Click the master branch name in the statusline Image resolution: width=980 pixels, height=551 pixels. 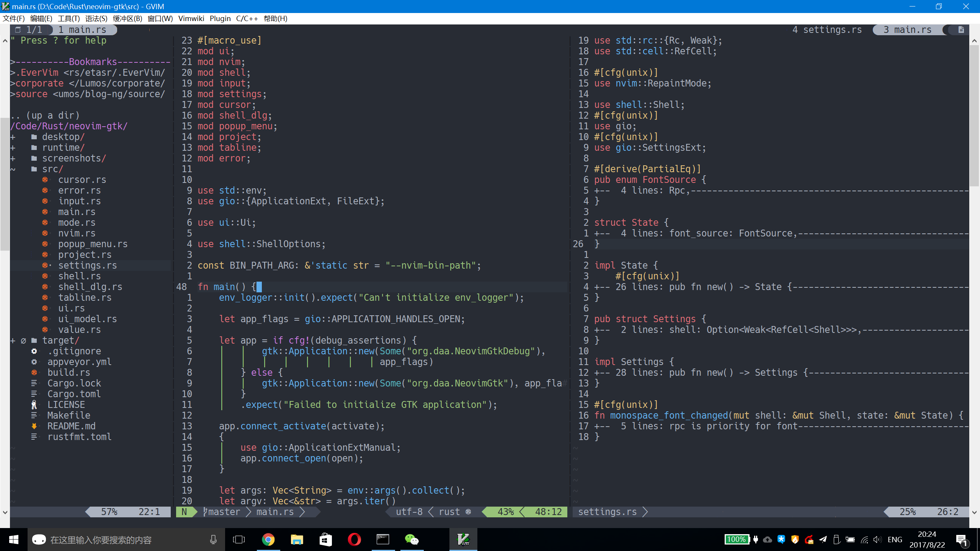pyautogui.click(x=224, y=512)
